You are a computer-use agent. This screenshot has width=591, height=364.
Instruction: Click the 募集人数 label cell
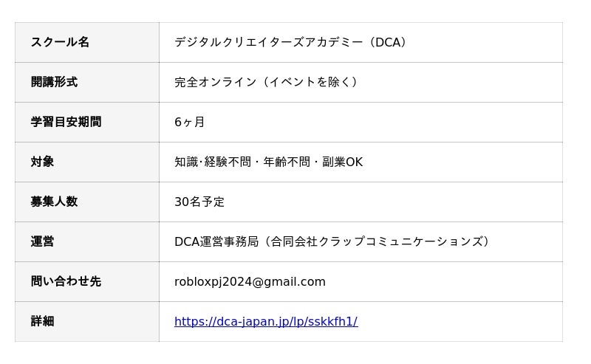54,202
